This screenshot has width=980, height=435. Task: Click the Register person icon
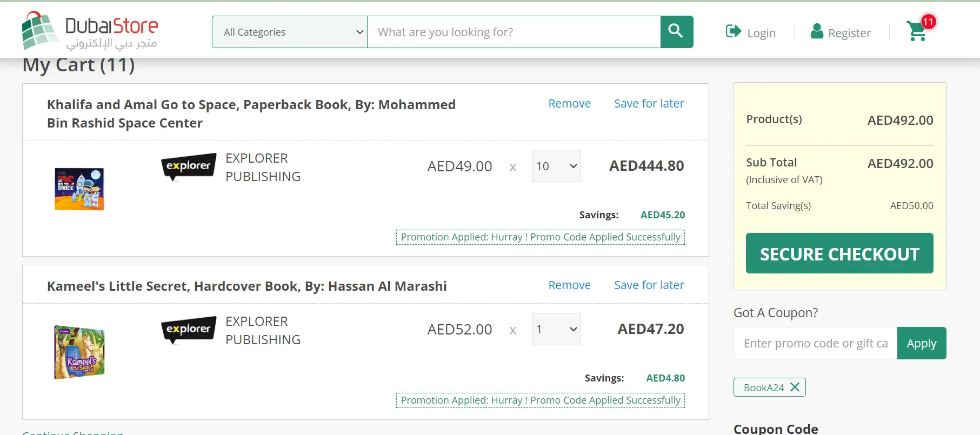point(817,31)
